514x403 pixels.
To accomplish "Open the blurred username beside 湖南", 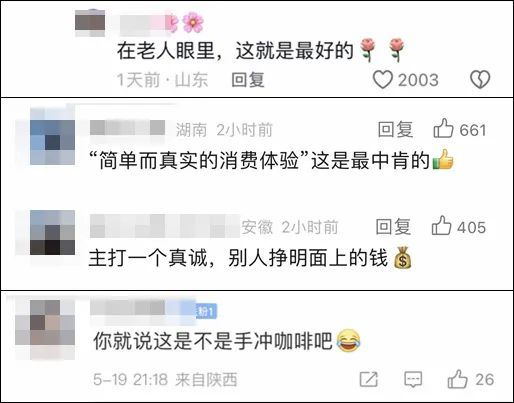I will click(x=127, y=128).
